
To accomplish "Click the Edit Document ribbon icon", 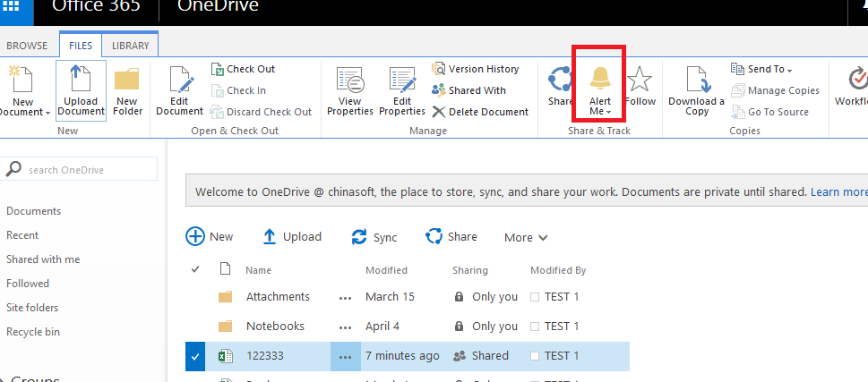I will pyautogui.click(x=180, y=81).
